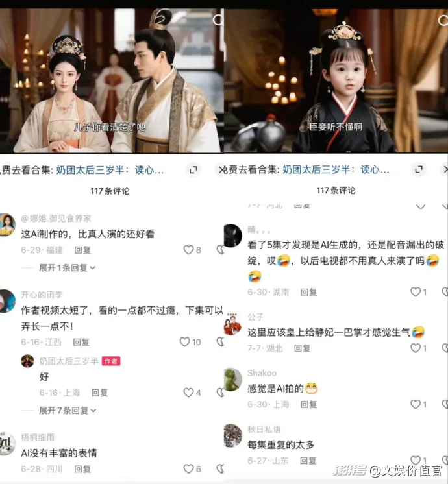Open collection link '奶团太后三岁半' on right
Screen dimensions: 448x484
[336, 169]
